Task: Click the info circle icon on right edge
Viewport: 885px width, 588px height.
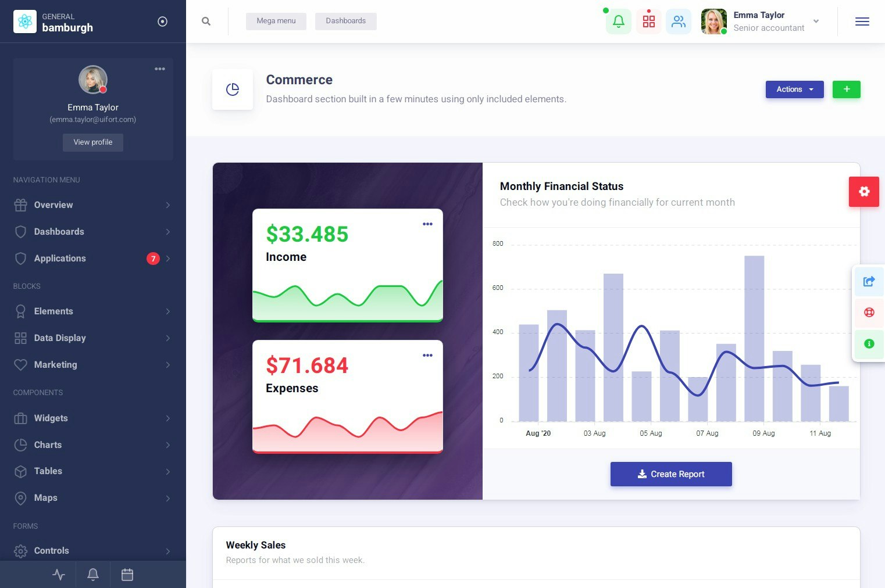Action: tap(869, 343)
